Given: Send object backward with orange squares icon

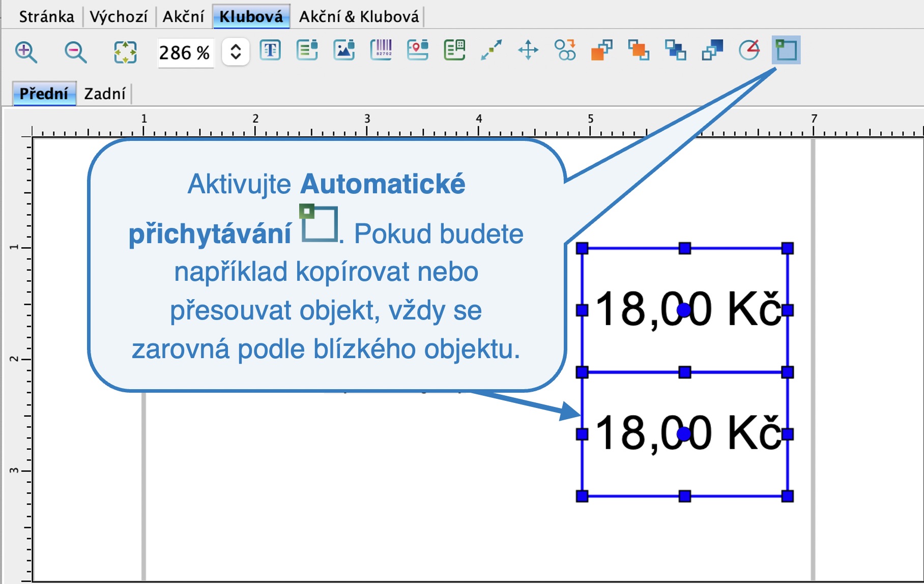Looking at the screenshot, I should click(x=639, y=50).
